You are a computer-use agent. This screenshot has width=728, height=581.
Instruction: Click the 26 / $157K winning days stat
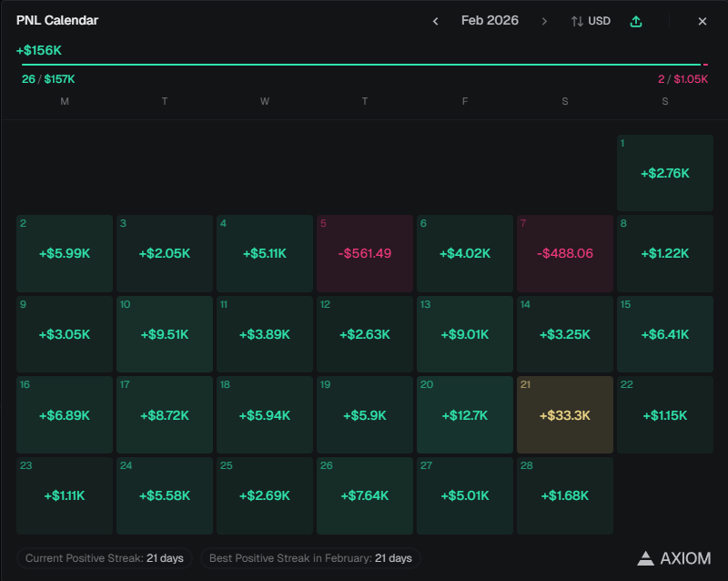pos(48,79)
